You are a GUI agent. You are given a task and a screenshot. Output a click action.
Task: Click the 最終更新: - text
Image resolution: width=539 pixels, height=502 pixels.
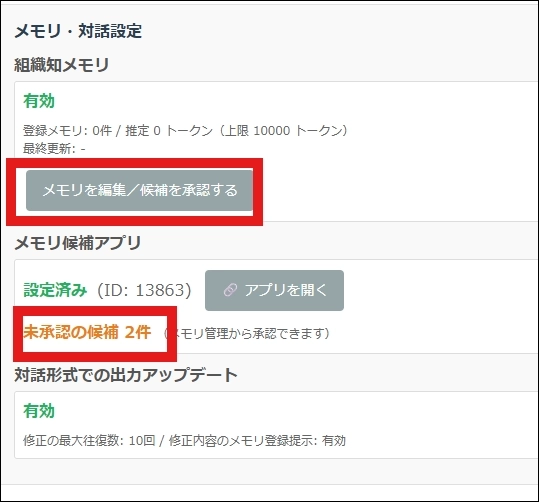(x=54, y=149)
